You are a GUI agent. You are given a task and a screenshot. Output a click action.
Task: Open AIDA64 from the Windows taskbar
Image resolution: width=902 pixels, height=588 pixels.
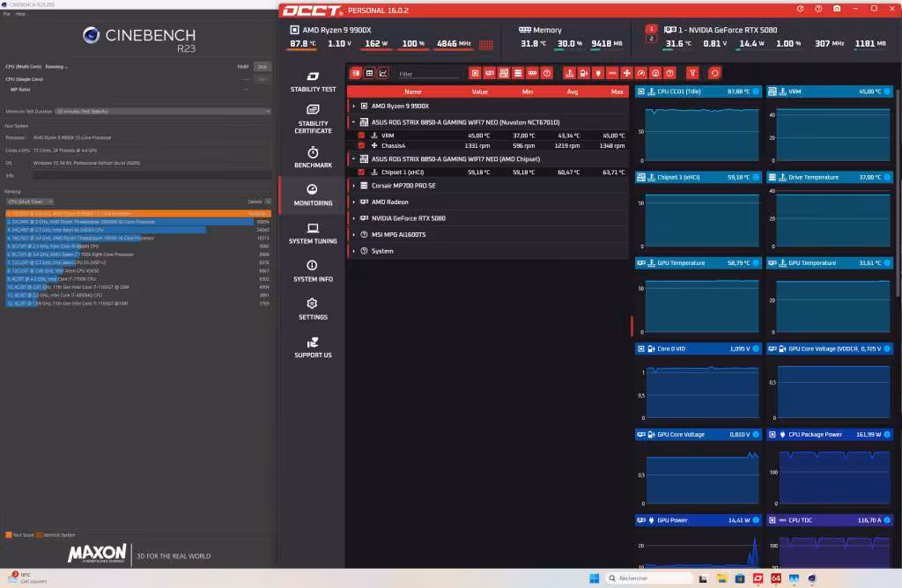point(776,578)
